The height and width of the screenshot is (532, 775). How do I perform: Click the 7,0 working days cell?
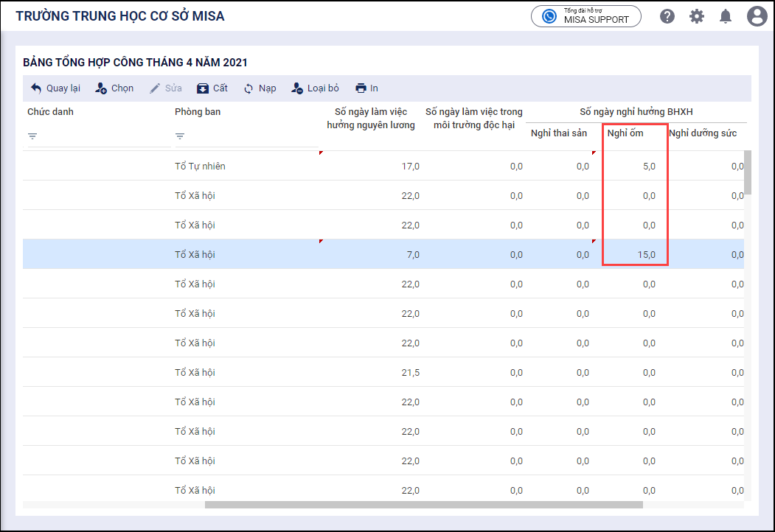413,255
